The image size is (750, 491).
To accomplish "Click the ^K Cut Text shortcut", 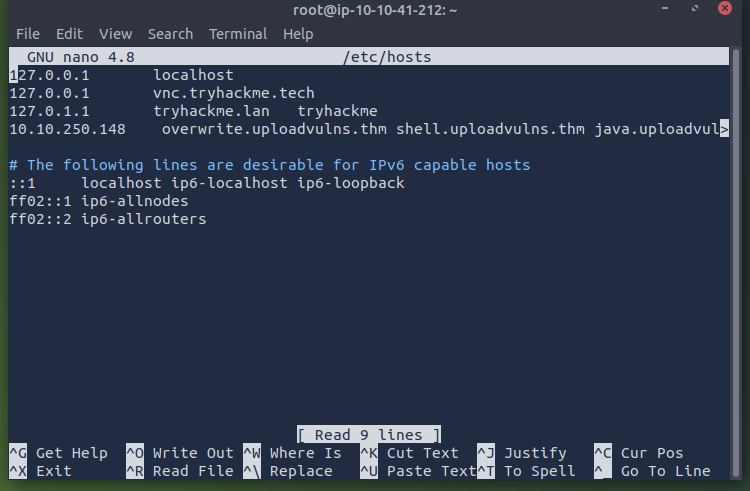I will 409,453.
